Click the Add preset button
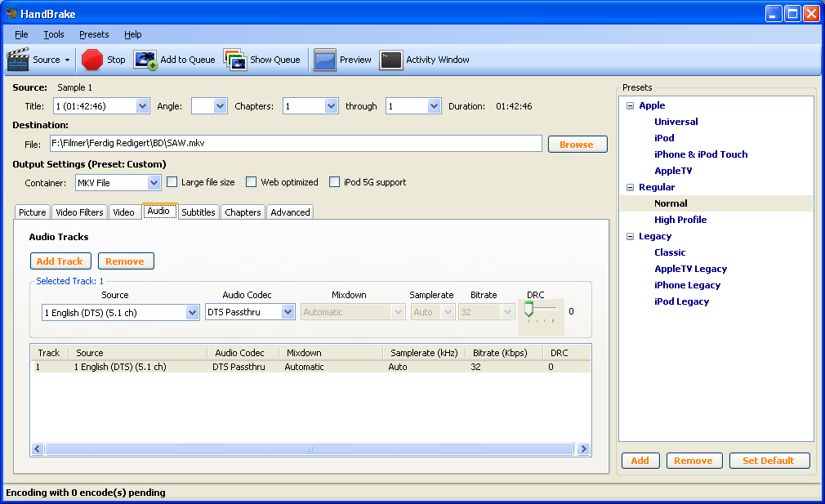 coord(640,461)
